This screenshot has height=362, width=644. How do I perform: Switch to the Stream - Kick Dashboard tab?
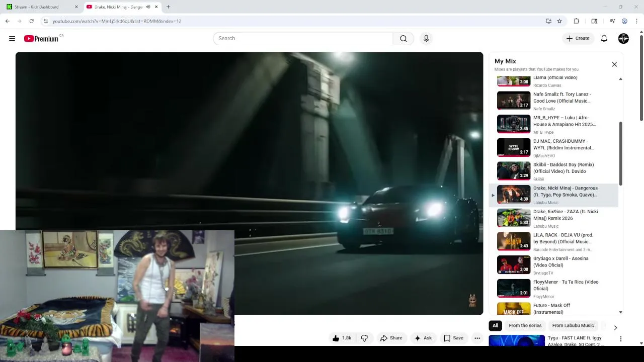[x=42, y=7]
